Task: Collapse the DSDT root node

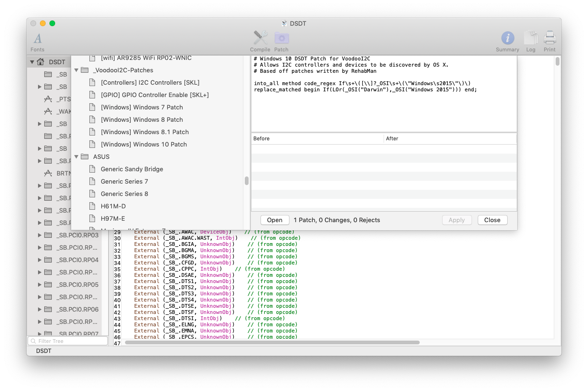Action: pos(32,62)
